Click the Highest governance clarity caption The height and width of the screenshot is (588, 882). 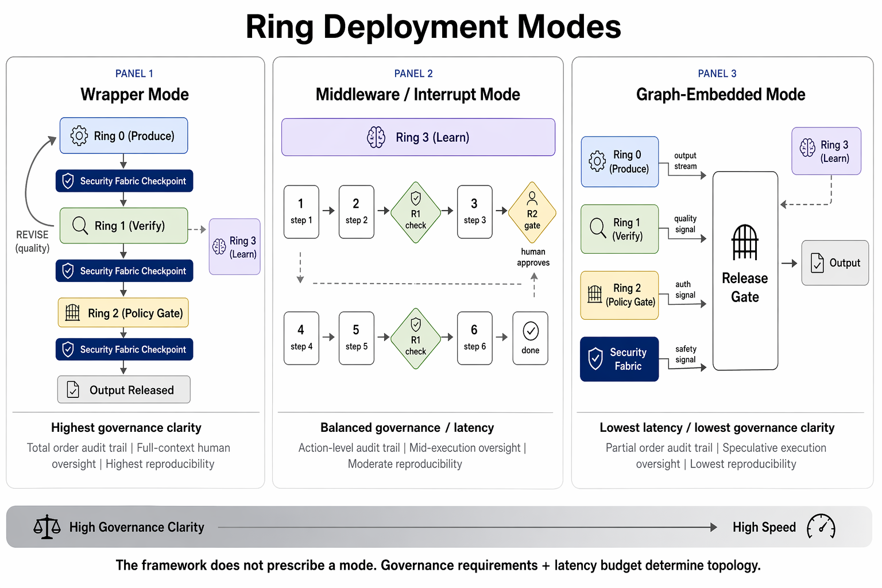pyautogui.click(x=126, y=428)
